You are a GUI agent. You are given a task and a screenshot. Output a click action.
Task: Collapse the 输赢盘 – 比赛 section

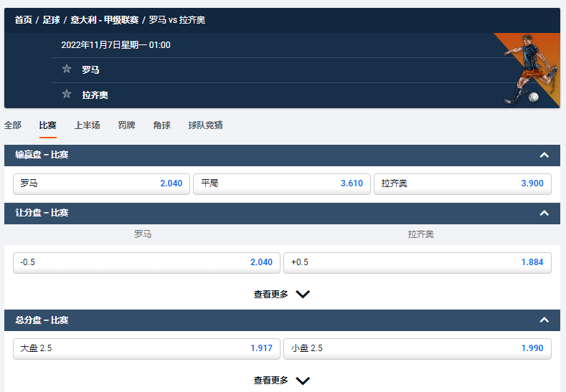pos(544,155)
